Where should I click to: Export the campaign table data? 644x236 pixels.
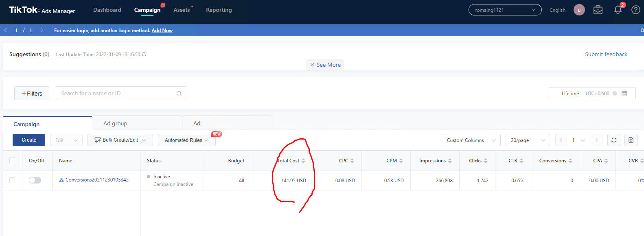(631, 140)
